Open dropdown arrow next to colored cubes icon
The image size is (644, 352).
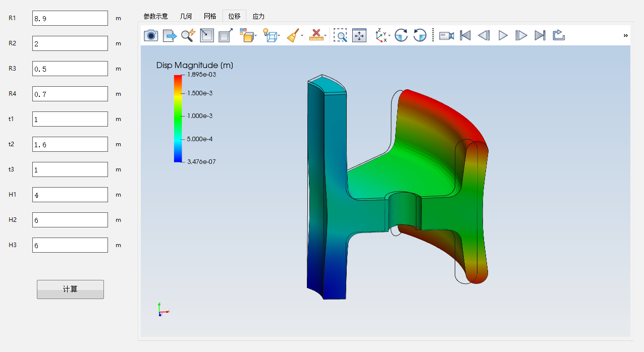tap(256, 36)
